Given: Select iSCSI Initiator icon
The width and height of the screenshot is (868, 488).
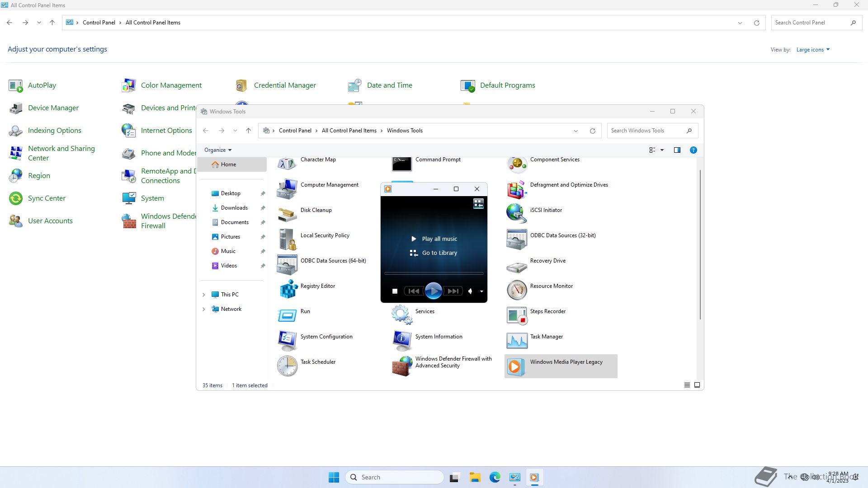Looking at the screenshot, I should [517, 213].
